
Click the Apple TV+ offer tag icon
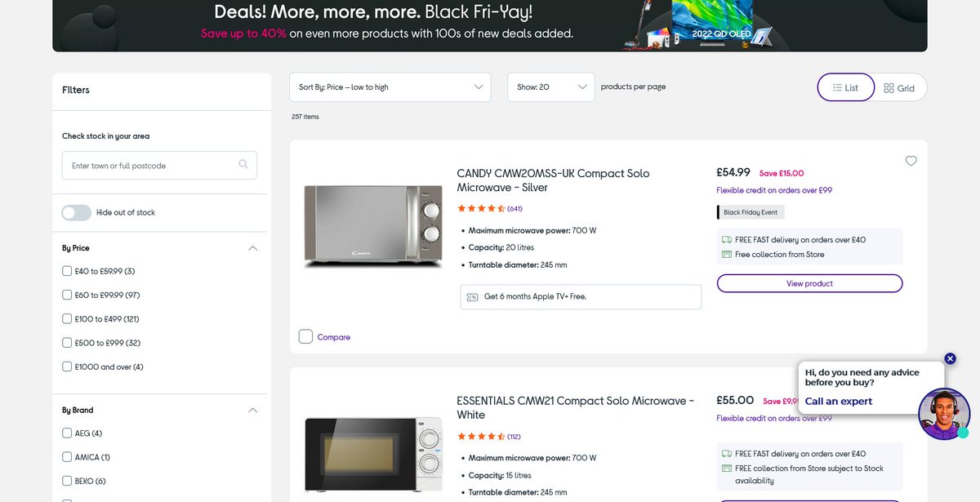(472, 297)
